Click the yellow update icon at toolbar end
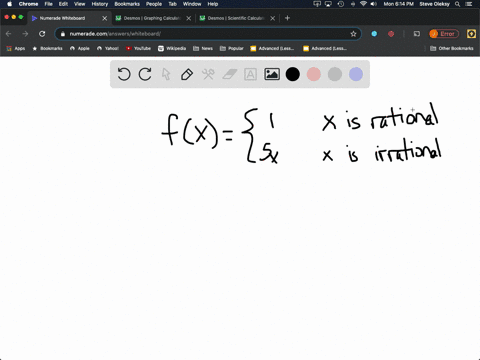 coord(471,34)
